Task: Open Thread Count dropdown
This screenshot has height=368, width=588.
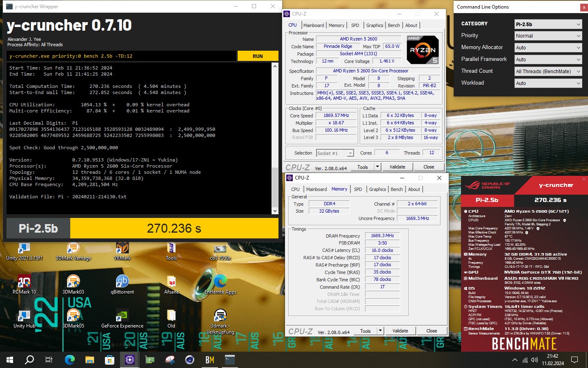Action: pos(548,72)
